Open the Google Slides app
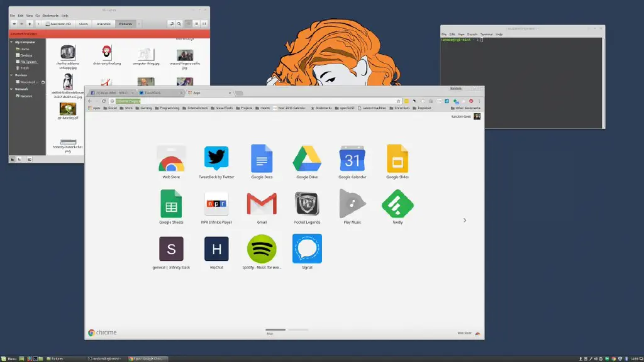 [397, 162]
